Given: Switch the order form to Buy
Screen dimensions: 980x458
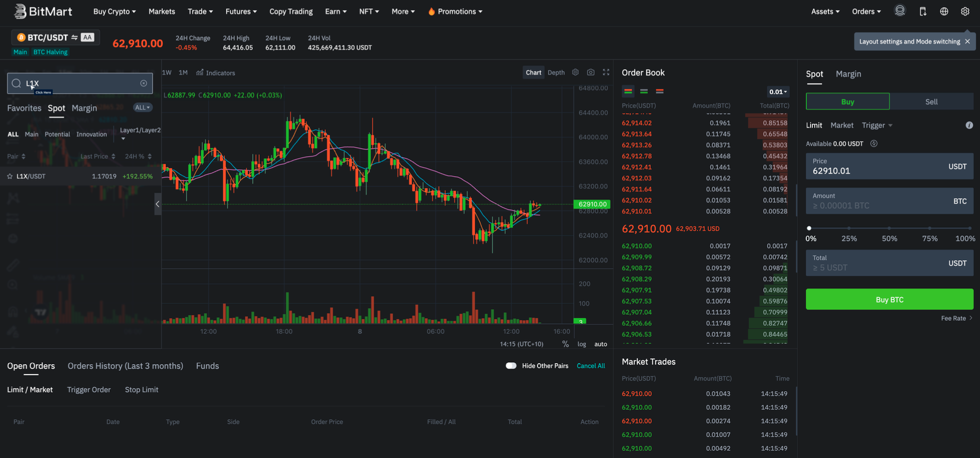Looking at the screenshot, I should (x=847, y=101).
